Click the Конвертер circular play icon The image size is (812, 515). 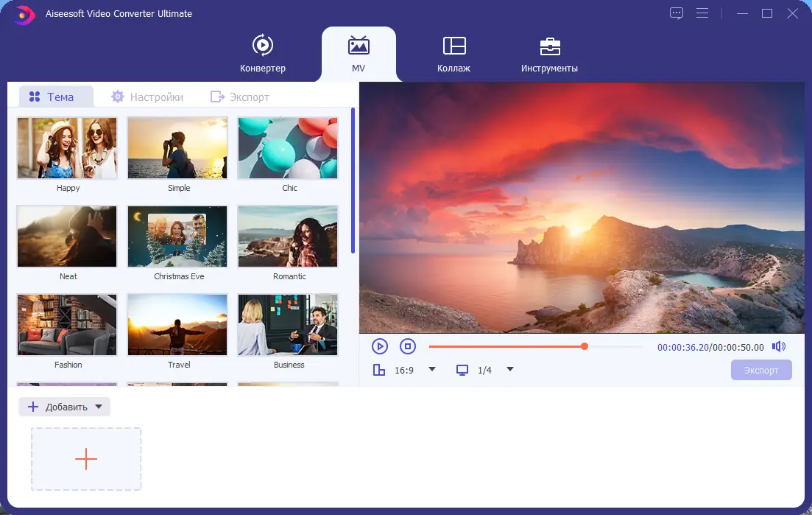[x=263, y=45]
